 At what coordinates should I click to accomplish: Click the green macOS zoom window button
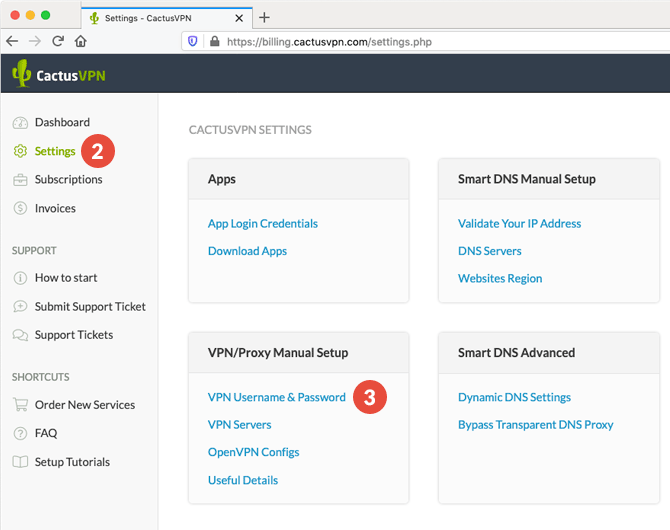click(x=46, y=15)
